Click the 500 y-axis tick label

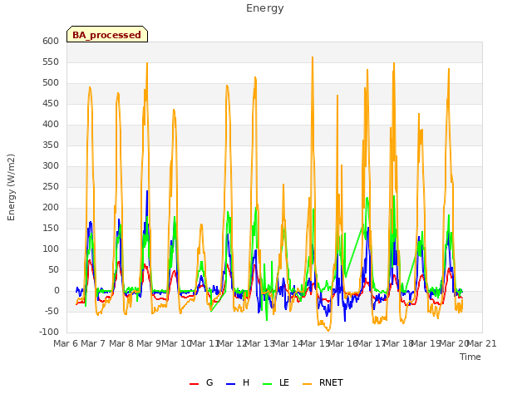51,83
